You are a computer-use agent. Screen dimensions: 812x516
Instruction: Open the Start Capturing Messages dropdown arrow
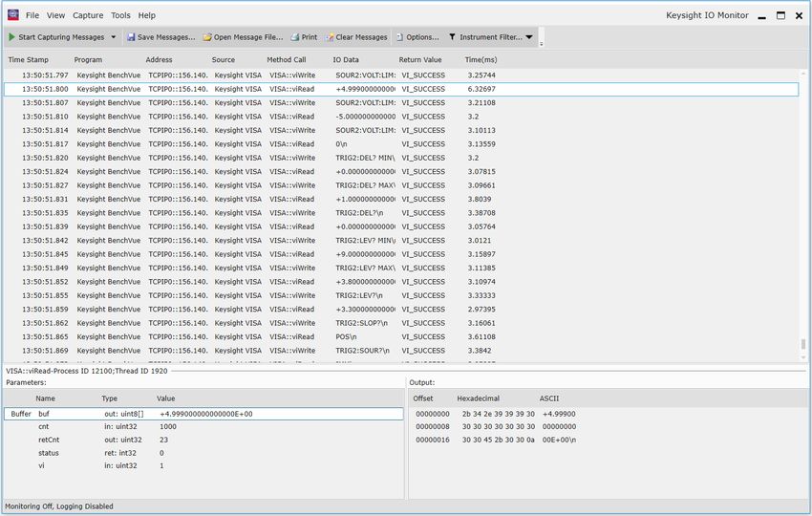tap(114, 36)
